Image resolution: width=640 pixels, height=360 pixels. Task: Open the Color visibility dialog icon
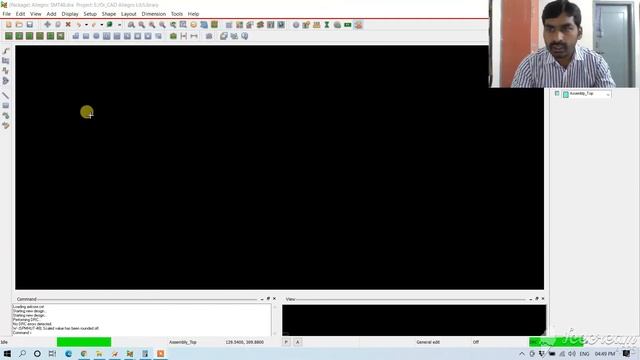240,25
